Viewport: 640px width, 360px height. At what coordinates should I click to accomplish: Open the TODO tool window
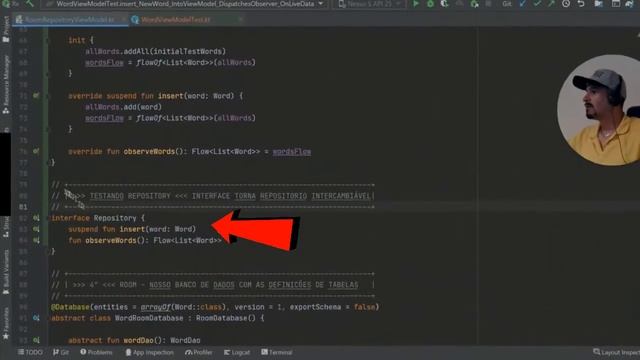click(30, 352)
